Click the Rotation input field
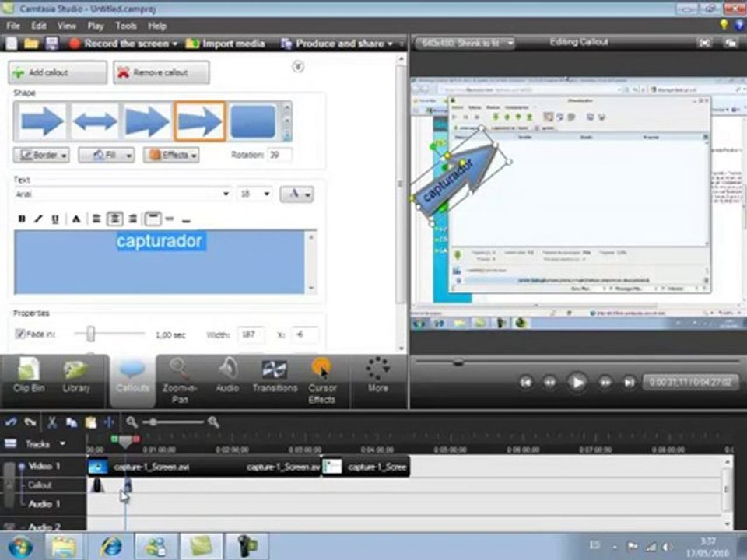Screen dimensions: 747x560 [x=279, y=155]
